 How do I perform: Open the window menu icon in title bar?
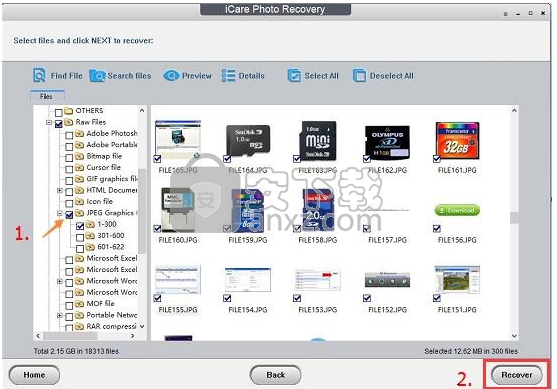505,14
